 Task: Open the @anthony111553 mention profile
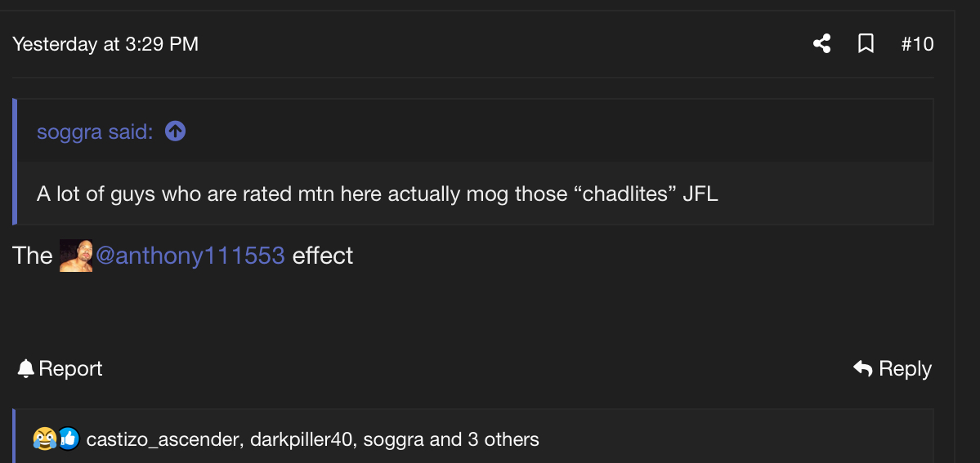click(x=190, y=256)
